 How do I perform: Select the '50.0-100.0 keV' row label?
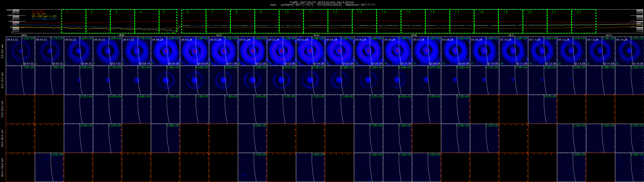tap(3, 167)
